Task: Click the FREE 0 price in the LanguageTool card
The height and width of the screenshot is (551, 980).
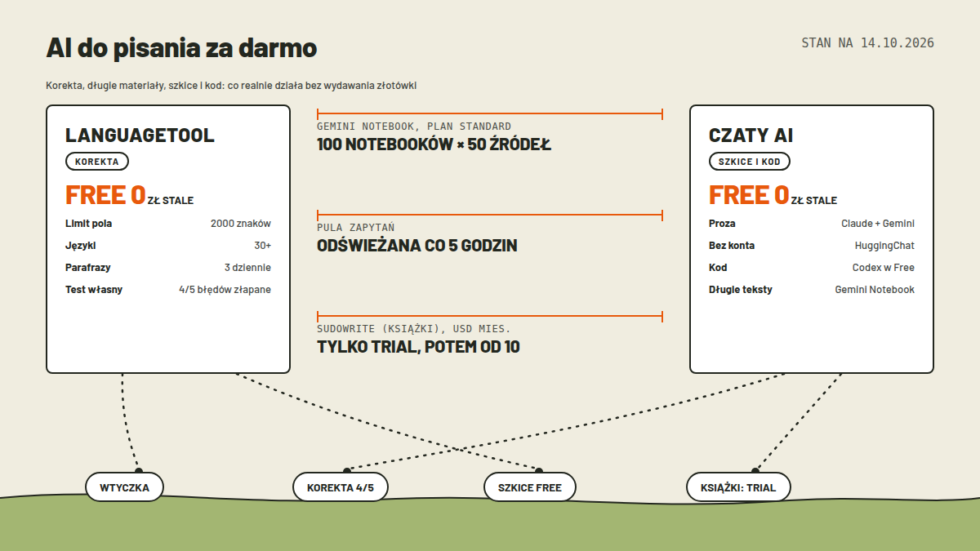Action: click(x=105, y=195)
